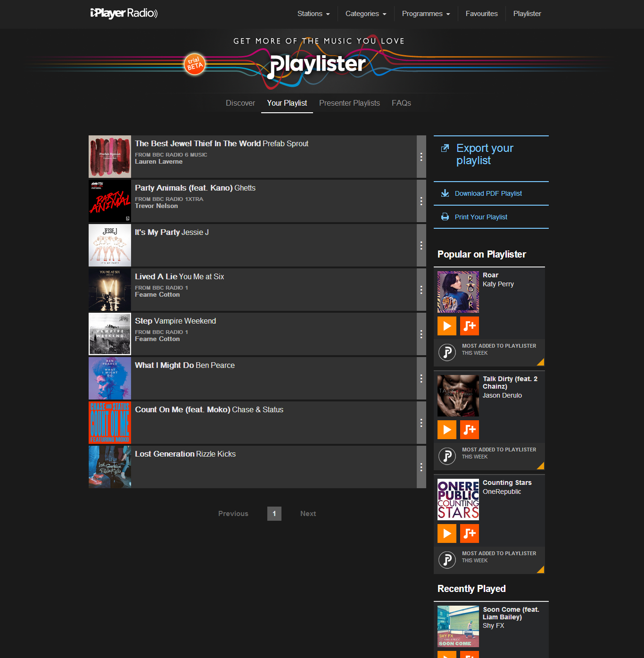Click the Export playlist external-link icon

(445, 148)
